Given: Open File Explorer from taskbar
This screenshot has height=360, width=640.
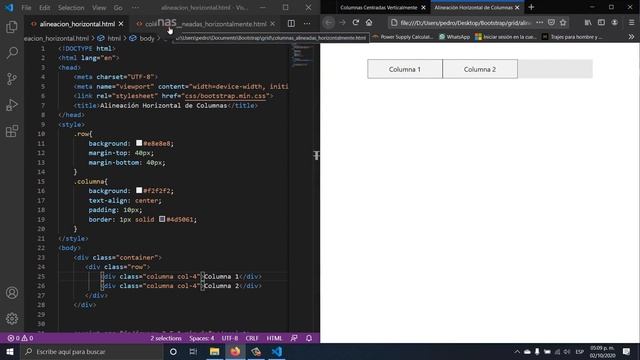Looking at the screenshot, I should point(214,351).
